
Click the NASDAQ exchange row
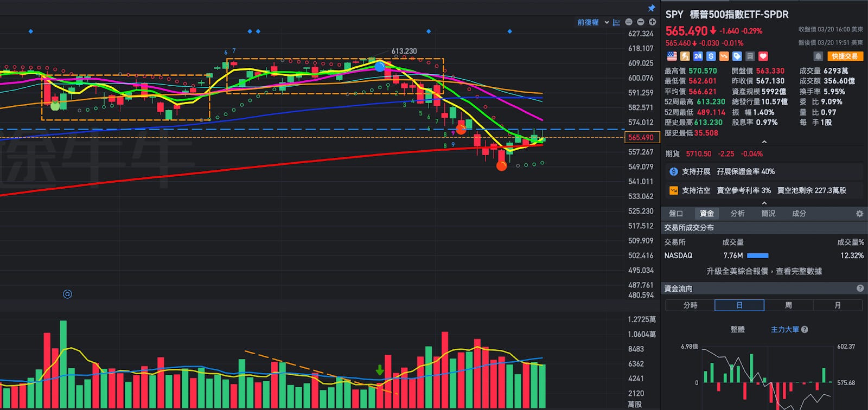[x=764, y=255]
